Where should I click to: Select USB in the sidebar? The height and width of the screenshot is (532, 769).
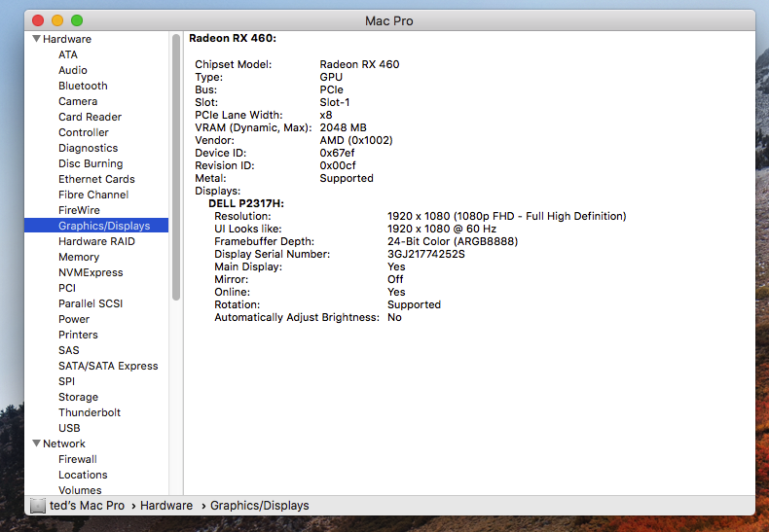click(69, 428)
